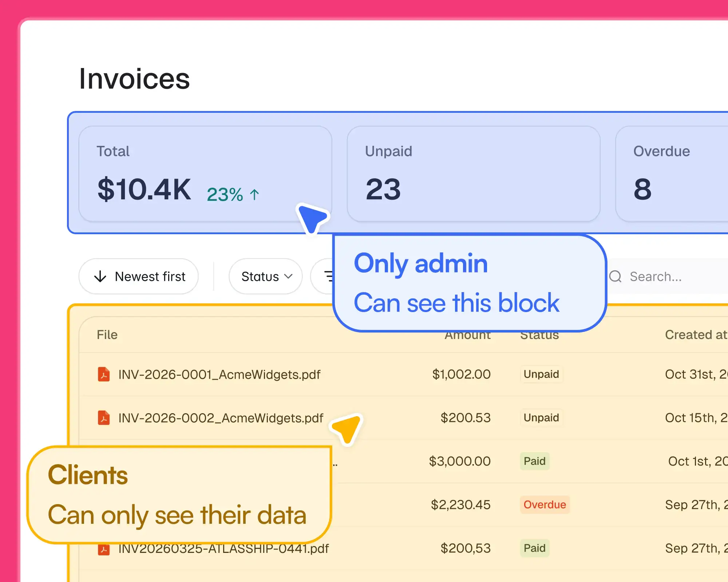Image resolution: width=728 pixels, height=582 pixels.
Task: Select the File column header
Action: click(107, 335)
